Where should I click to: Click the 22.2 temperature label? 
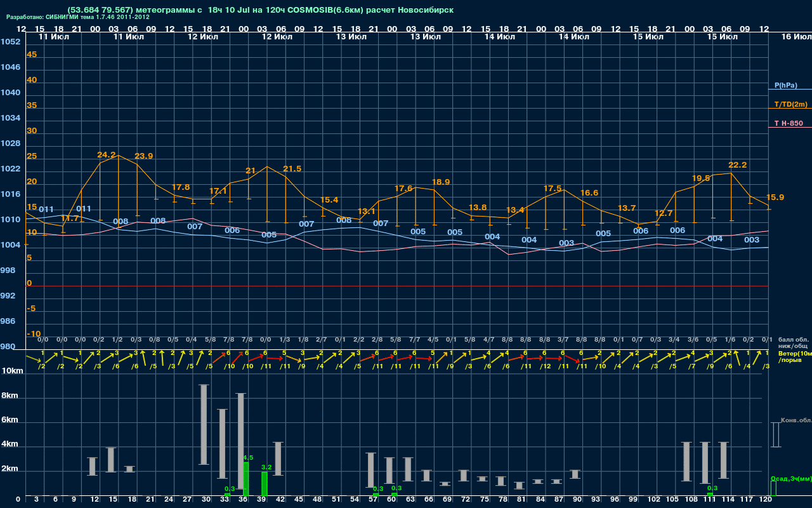coord(738,165)
